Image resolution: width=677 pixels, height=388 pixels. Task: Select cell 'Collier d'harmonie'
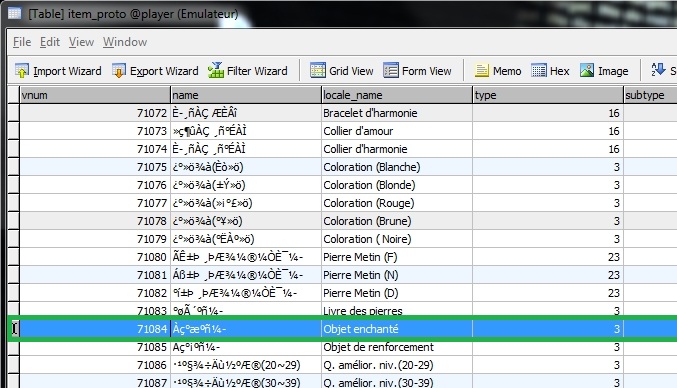[x=397, y=149]
